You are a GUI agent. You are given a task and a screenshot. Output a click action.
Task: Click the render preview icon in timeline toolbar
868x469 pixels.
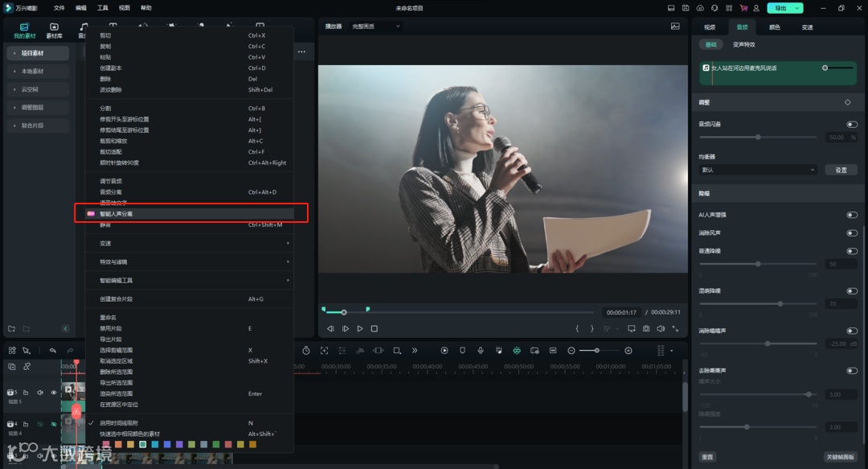tap(444, 351)
